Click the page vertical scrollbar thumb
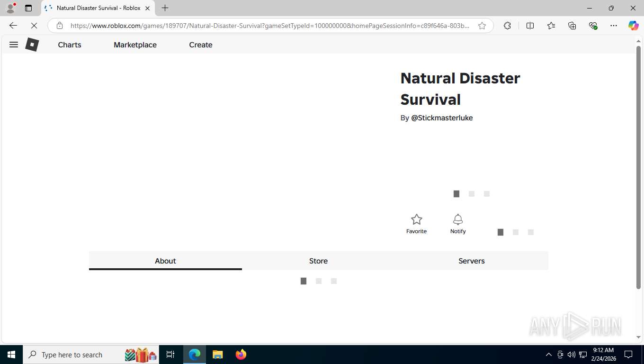This screenshot has height=364, width=644. click(638, 167)
